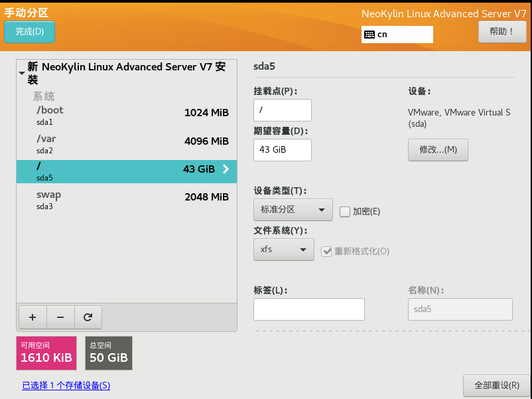
Task: Click the 完成(D) done button
Action: pos(29,32)
